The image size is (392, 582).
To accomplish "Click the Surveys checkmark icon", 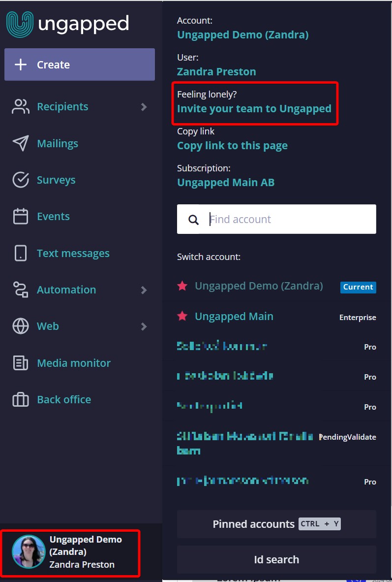I will click(x=20, y=180).
